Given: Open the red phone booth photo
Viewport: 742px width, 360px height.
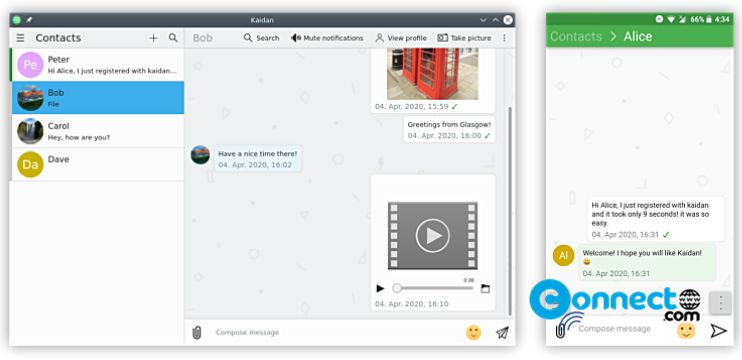Looking at the screenshot, I should tap(433, 73).
